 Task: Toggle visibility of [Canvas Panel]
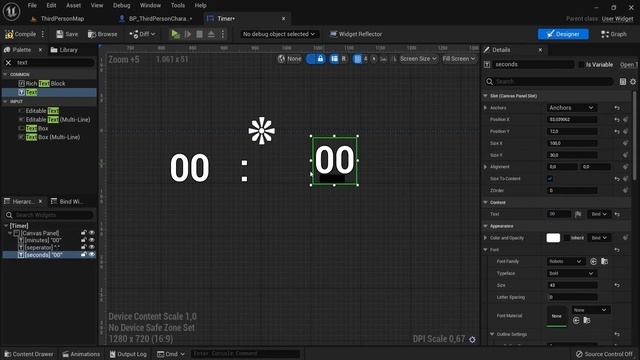click(x=92, y=233)
